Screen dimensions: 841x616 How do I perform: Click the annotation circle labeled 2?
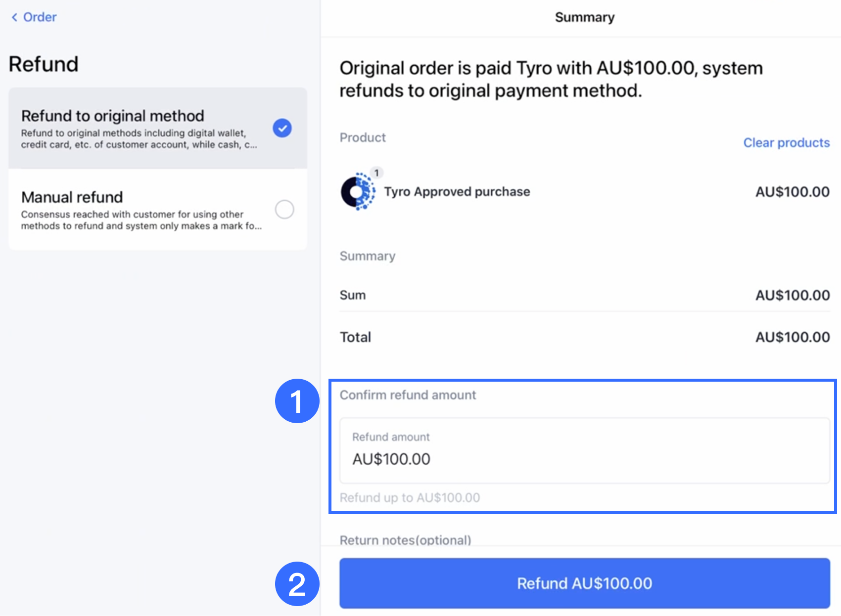pos(297,584)
